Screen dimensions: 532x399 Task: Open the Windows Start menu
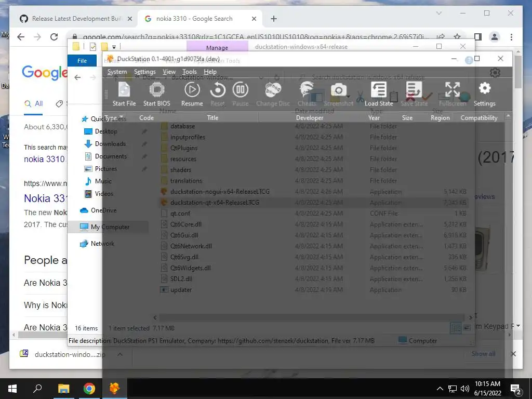tap(12, 389)
